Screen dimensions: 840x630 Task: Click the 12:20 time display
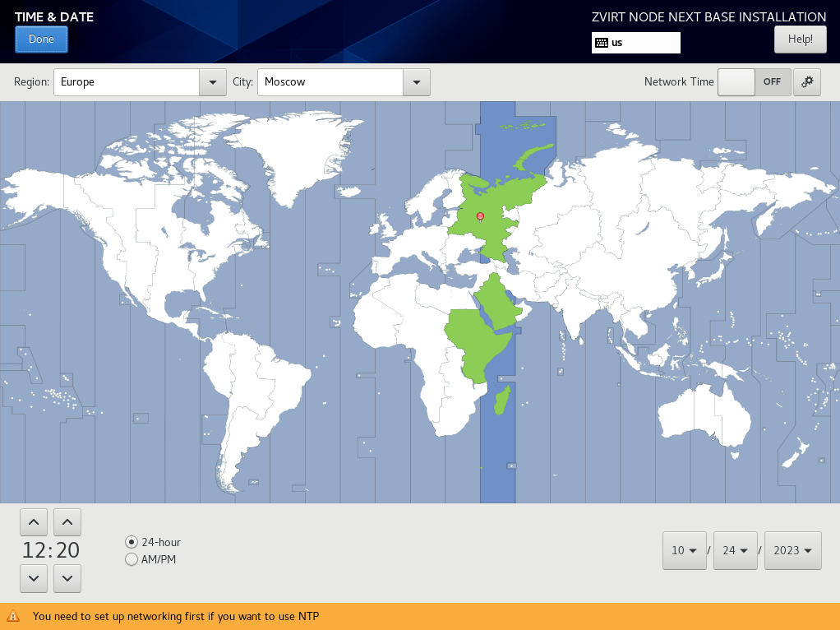click(51, 551)
